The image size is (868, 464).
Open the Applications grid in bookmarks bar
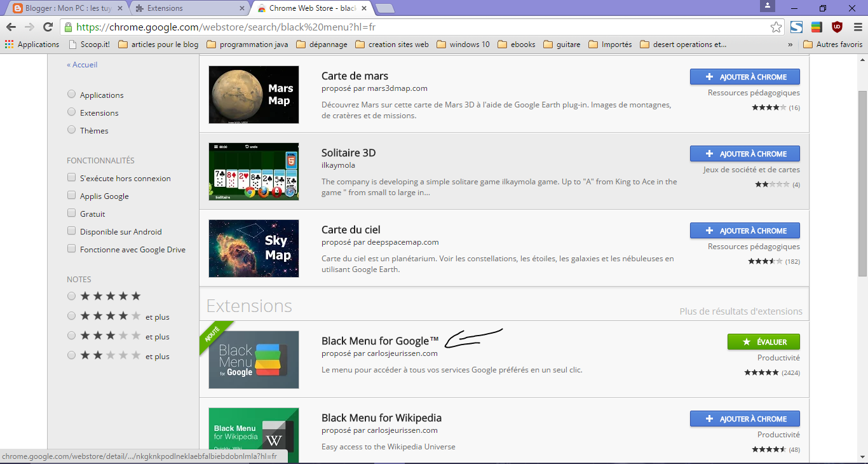(x=32, y=44)
